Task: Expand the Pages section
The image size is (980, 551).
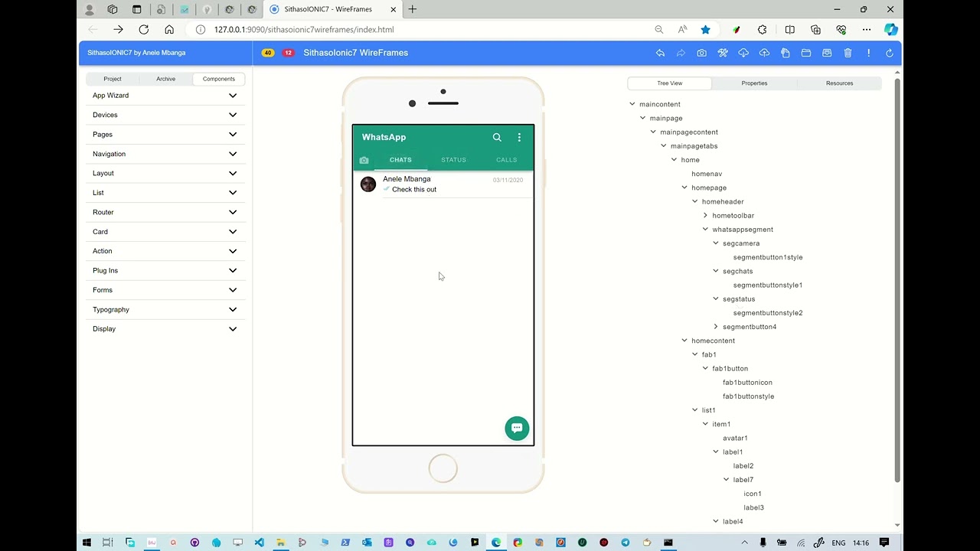Action: coord(165,135)
